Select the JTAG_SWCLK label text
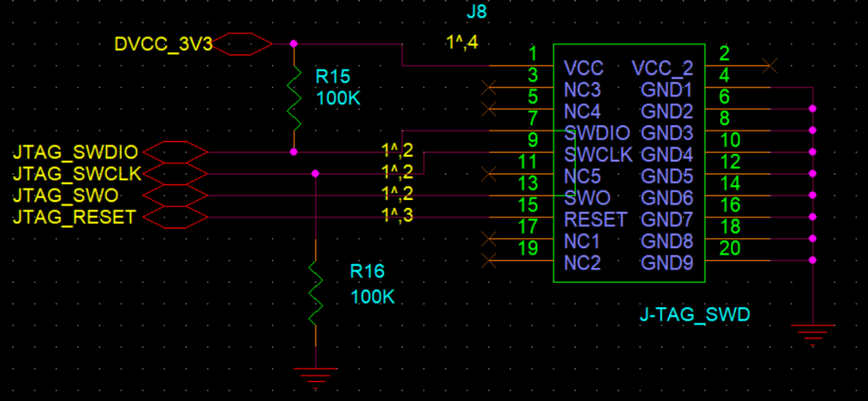The image size is (868, 401). pyautogui.click(x=77, y=174)
